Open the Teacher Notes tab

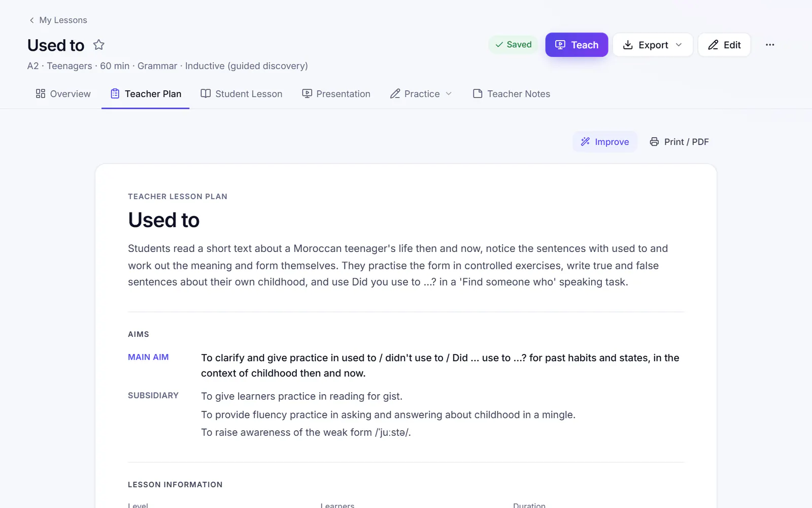pos(512,94)
